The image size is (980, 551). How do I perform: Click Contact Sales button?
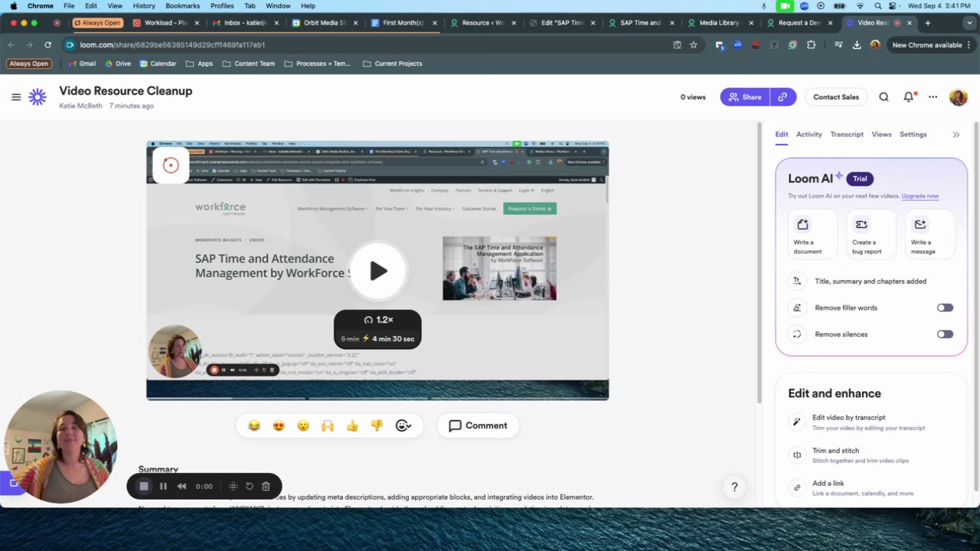(x=836, y=97)
